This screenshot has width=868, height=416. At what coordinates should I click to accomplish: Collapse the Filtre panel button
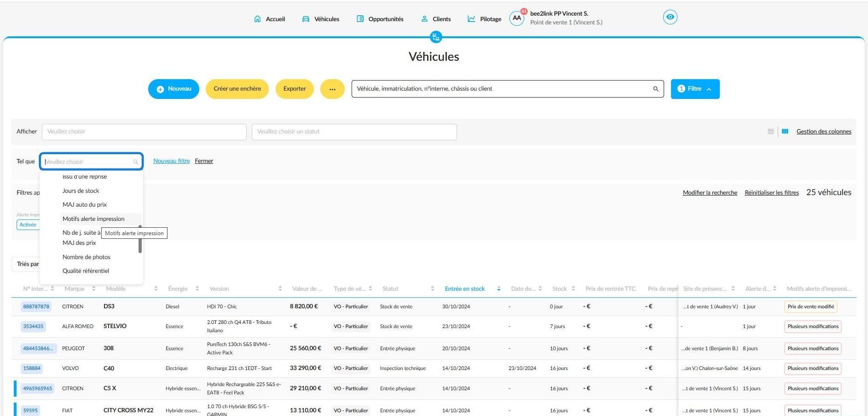point(695,89)
